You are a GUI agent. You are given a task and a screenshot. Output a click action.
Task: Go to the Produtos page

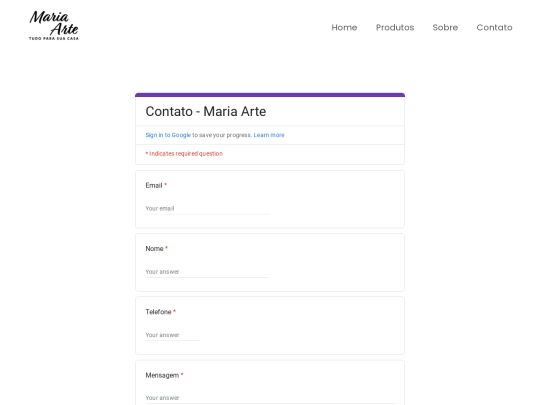click(395, 28)
